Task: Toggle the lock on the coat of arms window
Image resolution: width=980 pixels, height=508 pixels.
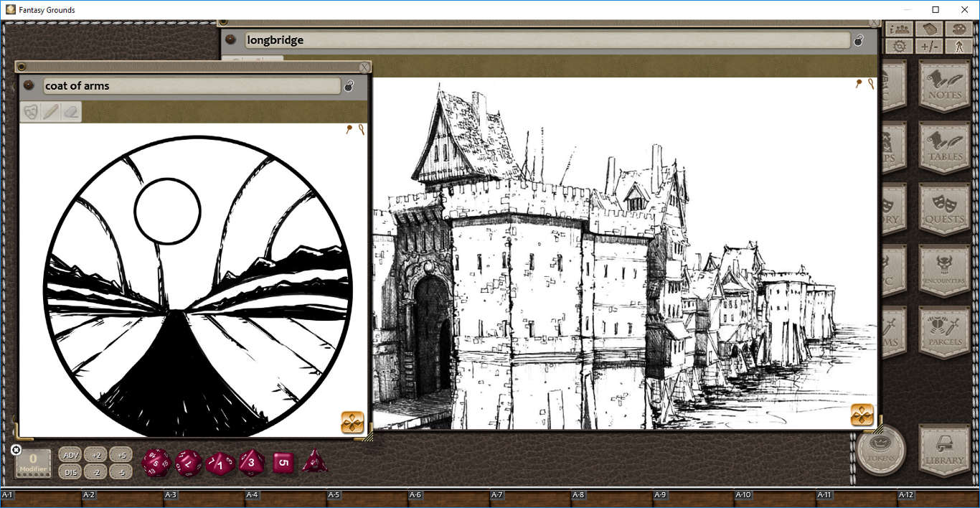Action: [x=349, y=85]
